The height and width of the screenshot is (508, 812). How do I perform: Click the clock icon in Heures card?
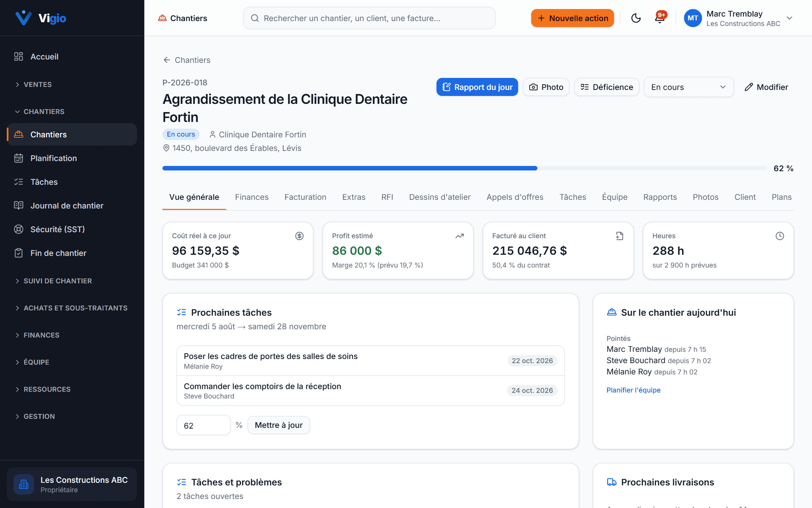[780, 236]
